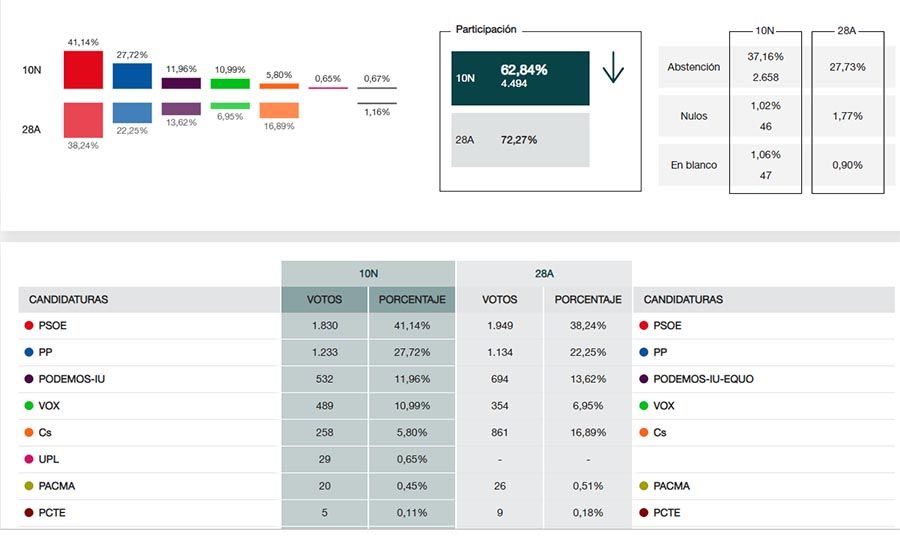Screen dimensions: 900x546
Task: Select the dark 10N participation box 62,84%
Action: (x=521, y=78)
